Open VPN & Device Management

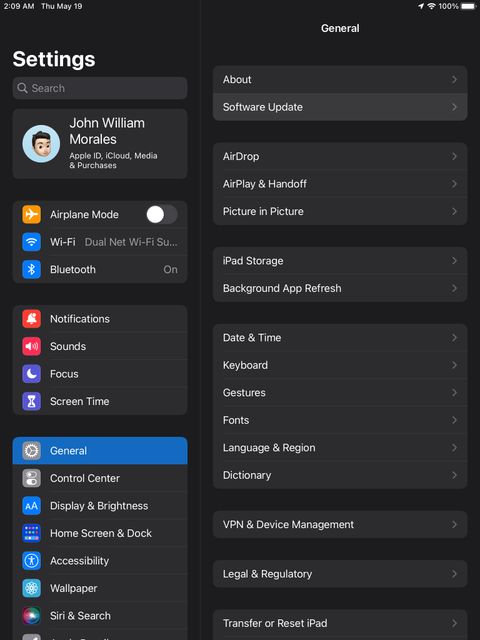coord(340,524)
